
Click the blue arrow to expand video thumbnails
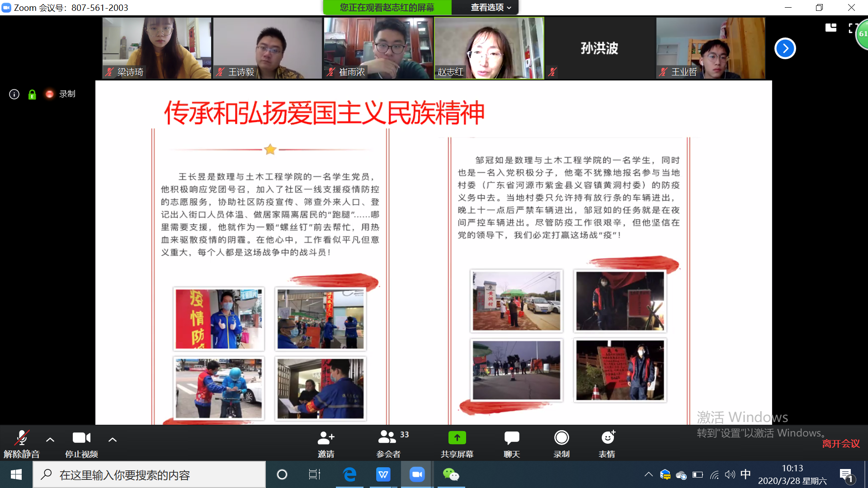point(785,48)
